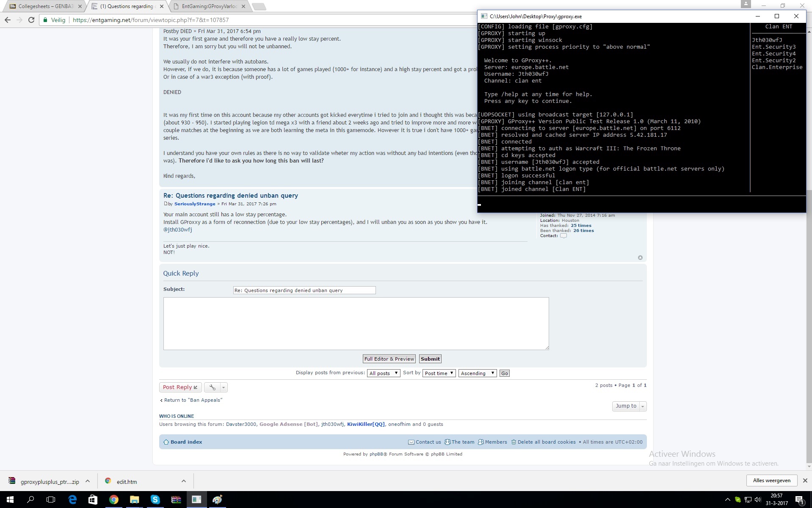Click the Contact us link
812x508 pixels.
pos(425,442)
